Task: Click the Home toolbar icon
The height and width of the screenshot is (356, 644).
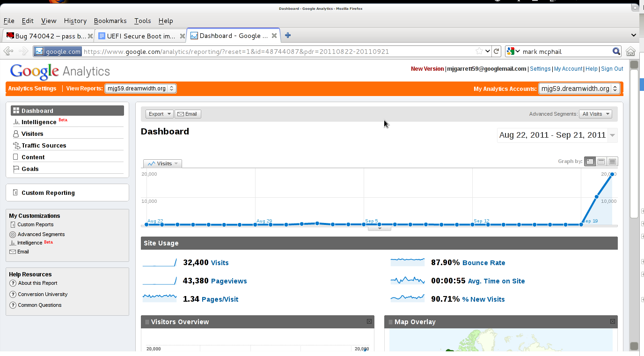Action: [x=630, y=52]
